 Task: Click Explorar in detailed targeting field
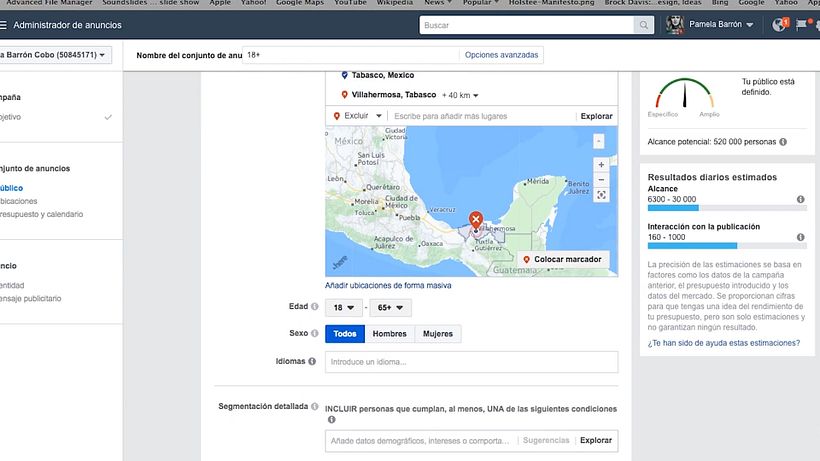pos(596,441)
